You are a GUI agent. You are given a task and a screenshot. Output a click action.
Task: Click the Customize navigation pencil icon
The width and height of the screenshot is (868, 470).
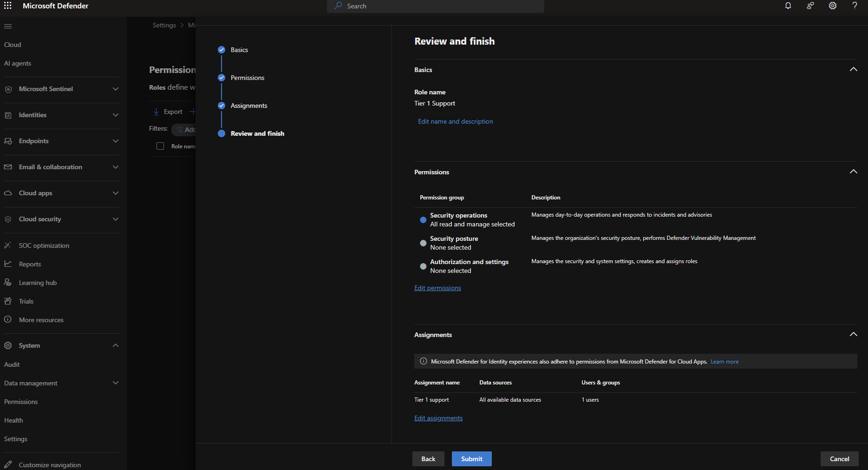pyautogui.click(x=8, y=464)
